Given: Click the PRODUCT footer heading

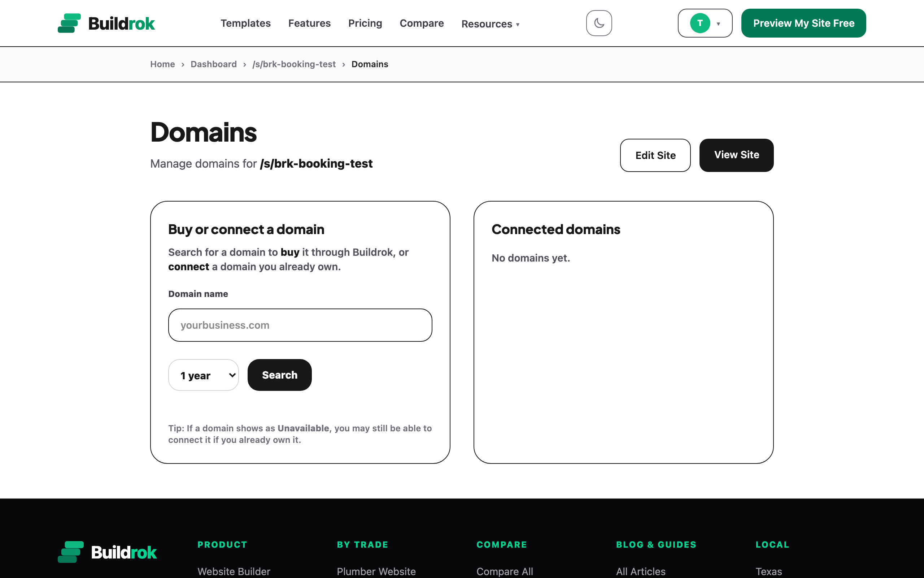Looking at the screenshot, I should [x=222, y=544].
